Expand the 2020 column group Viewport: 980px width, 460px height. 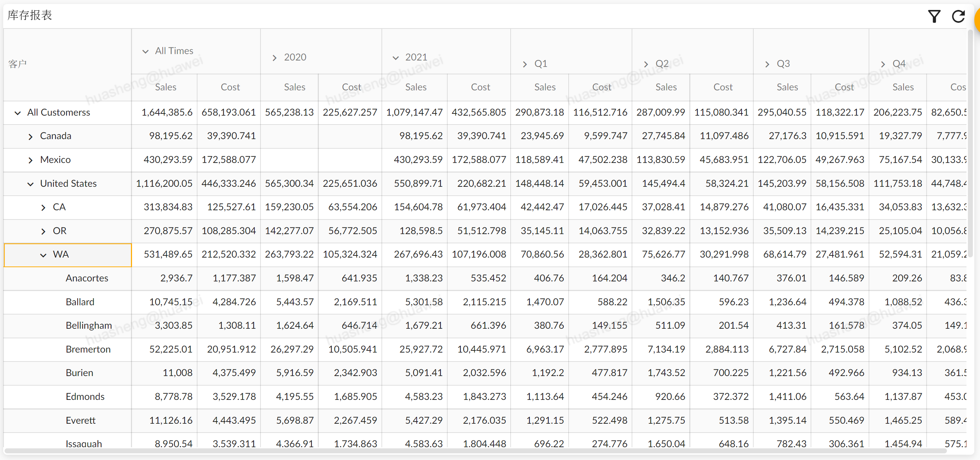[x=274, y=58]
